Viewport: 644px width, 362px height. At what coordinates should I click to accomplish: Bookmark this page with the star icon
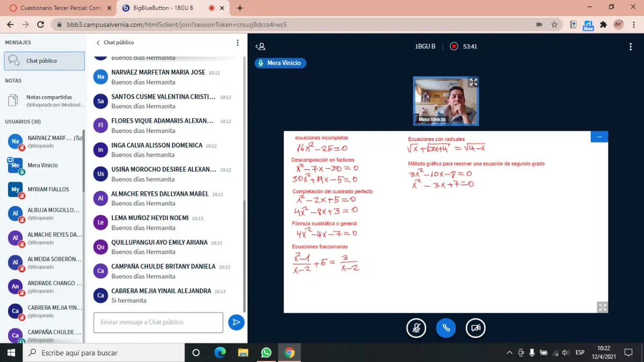coord(554,24)
